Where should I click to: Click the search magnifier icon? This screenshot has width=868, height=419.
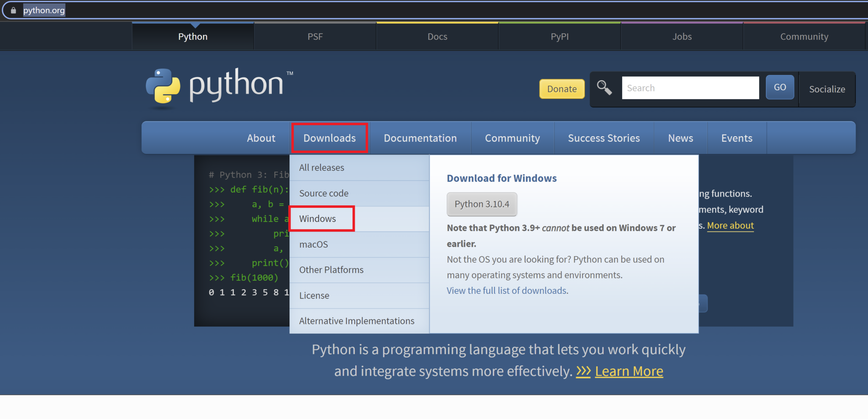click(x=604, y=87)
